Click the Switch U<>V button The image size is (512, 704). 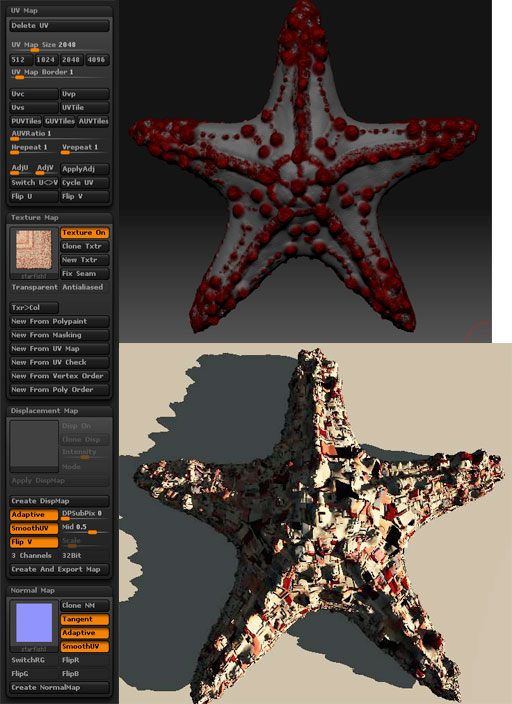[34, 183]
